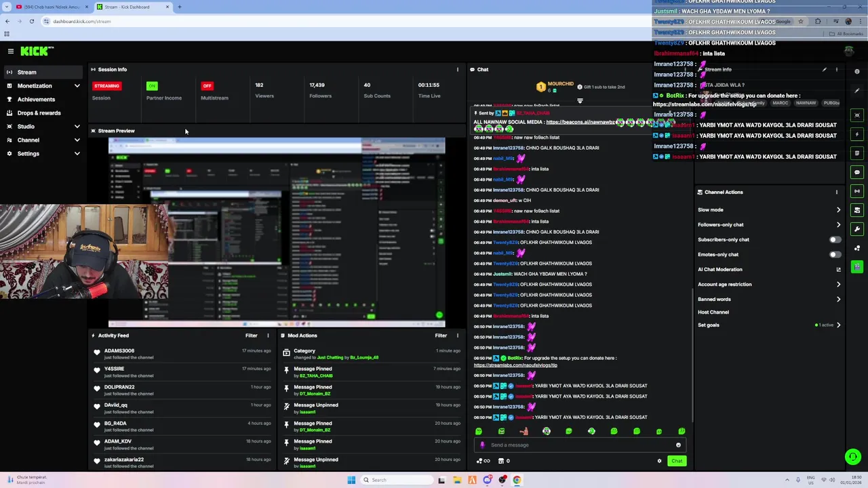
Task: Expand Set goals arrow
Action: [x=838, y=325]
